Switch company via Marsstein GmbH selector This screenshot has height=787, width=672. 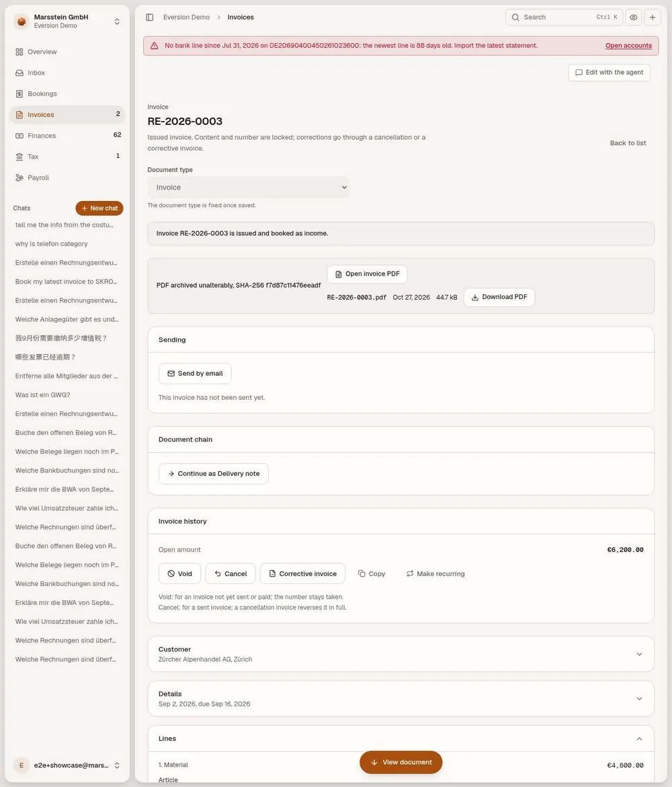(67, 21)
